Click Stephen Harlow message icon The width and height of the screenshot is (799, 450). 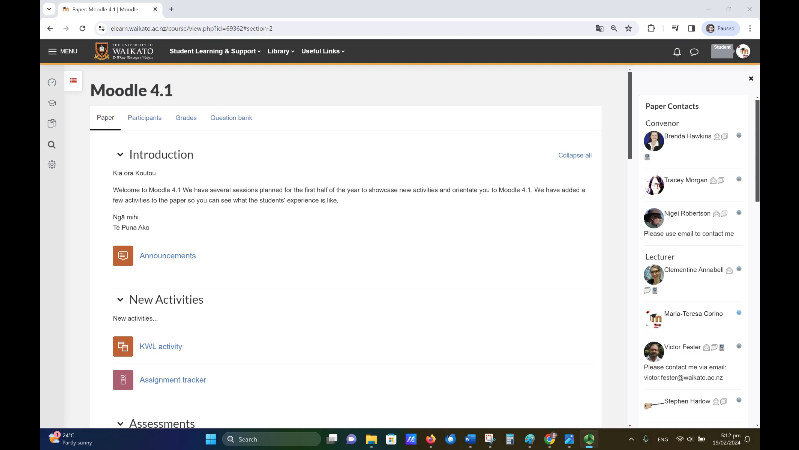coord(724,402)
